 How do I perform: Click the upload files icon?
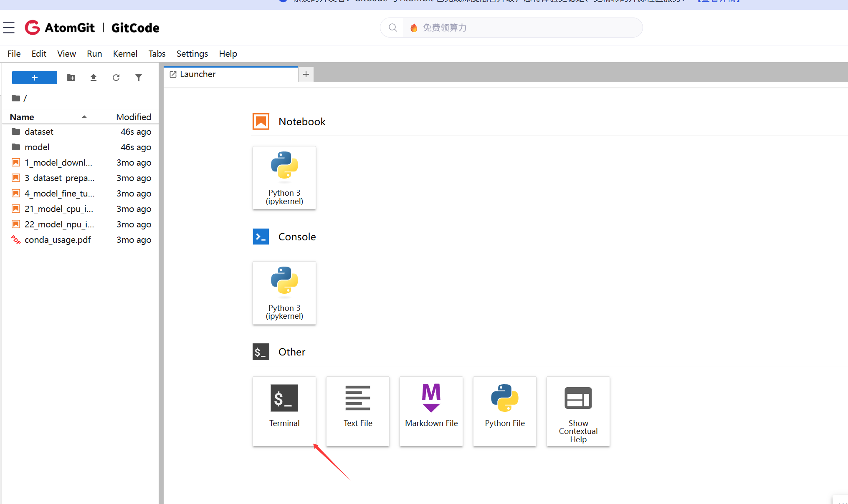coord(94,78)
